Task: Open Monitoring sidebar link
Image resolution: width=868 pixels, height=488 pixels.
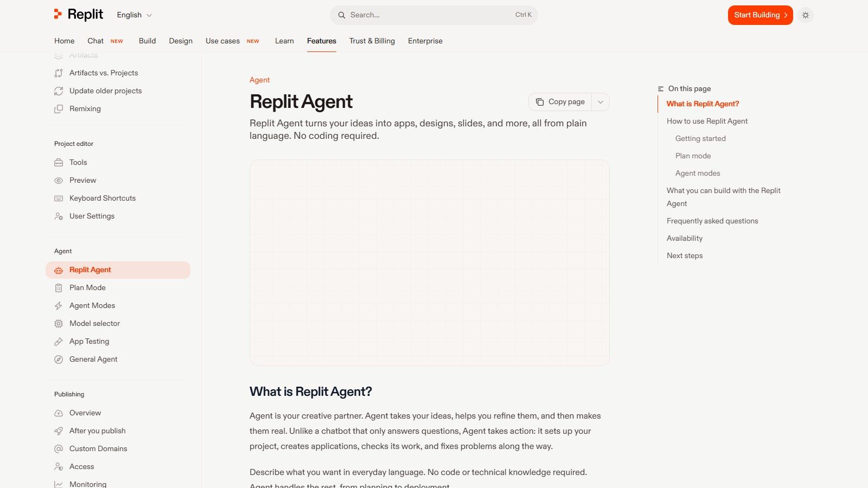Action: pyautogui.click(x=118, y=483)
